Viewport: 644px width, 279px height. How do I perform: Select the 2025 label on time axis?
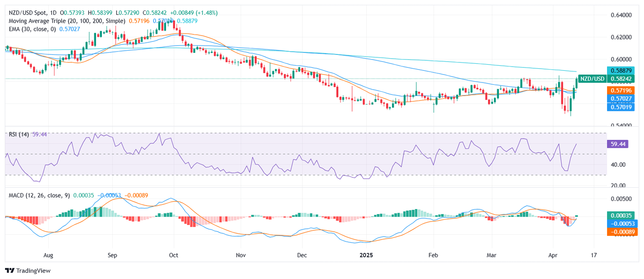tap(366, 254)
